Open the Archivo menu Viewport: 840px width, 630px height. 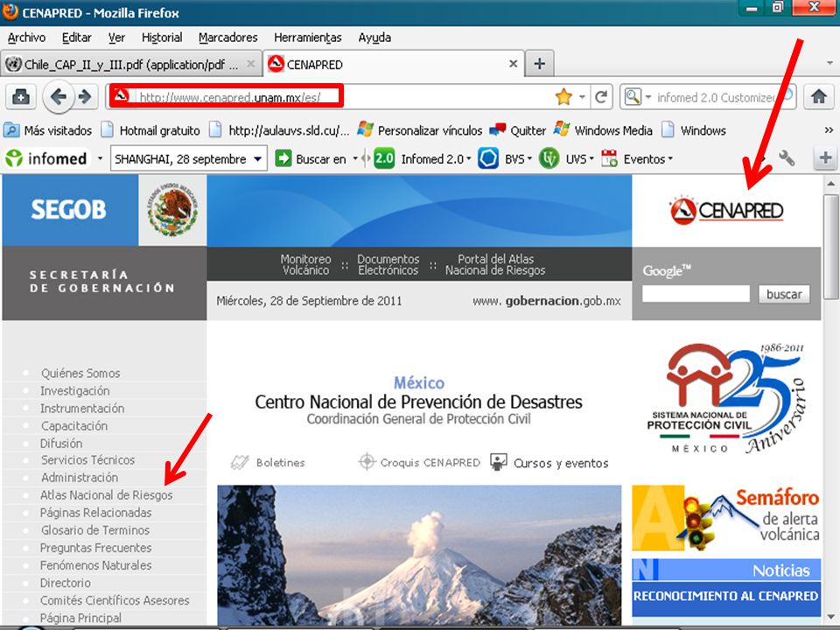point(26,38)
